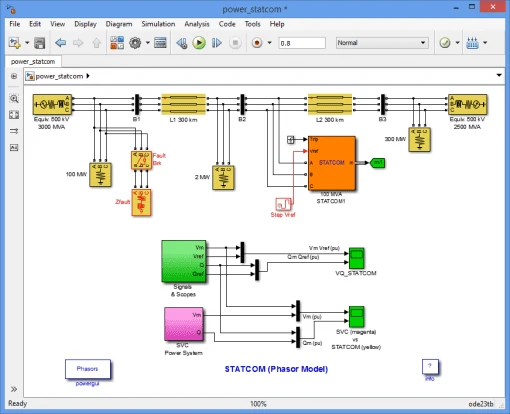Select the power_statcom model tab

(x=33, y=62)
